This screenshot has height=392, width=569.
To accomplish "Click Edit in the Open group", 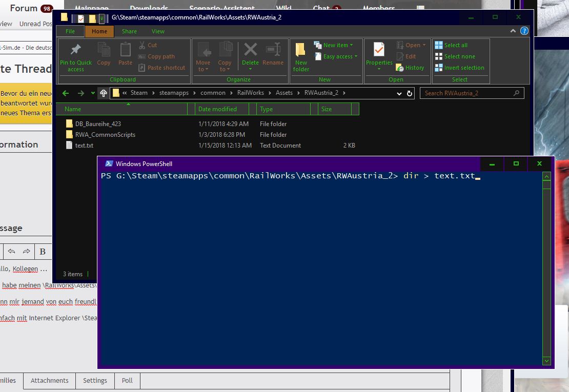I will point(406,56).
